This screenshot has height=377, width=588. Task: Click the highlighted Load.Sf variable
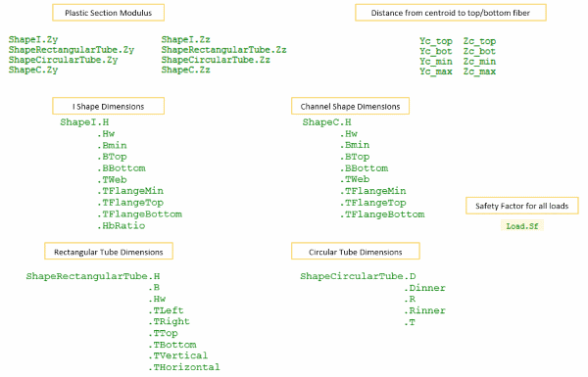(x=522, y=226)
